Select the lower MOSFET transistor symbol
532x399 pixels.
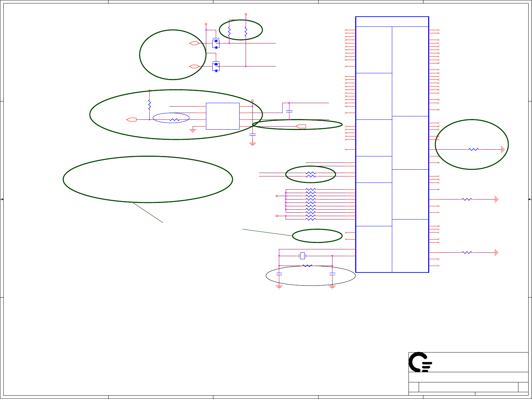point(216,66)
